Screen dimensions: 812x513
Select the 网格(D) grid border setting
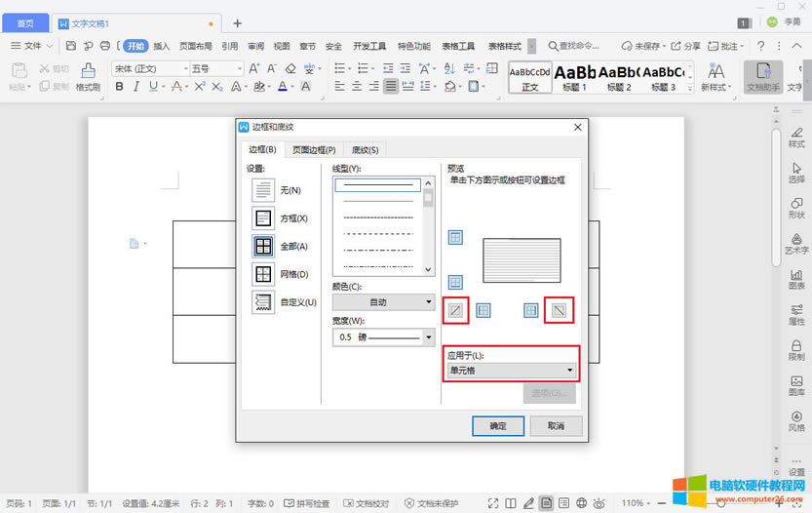click(263, 274)
